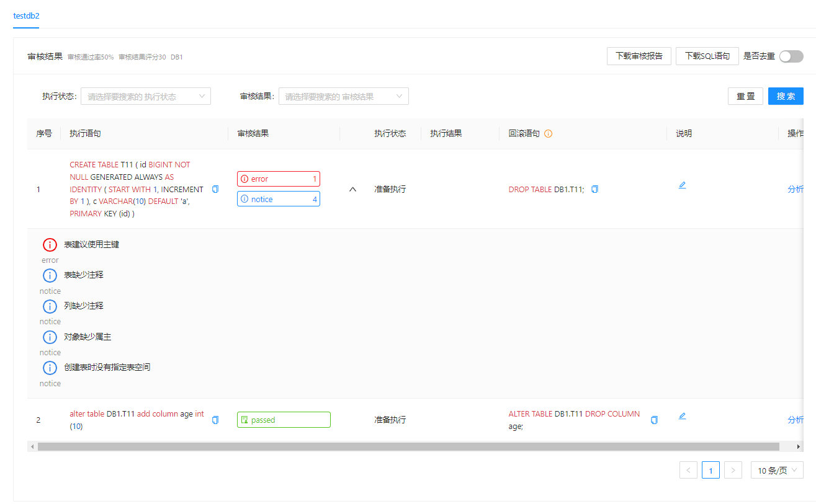Click the notice icon next to 列缺少注释

pos(50,306)
